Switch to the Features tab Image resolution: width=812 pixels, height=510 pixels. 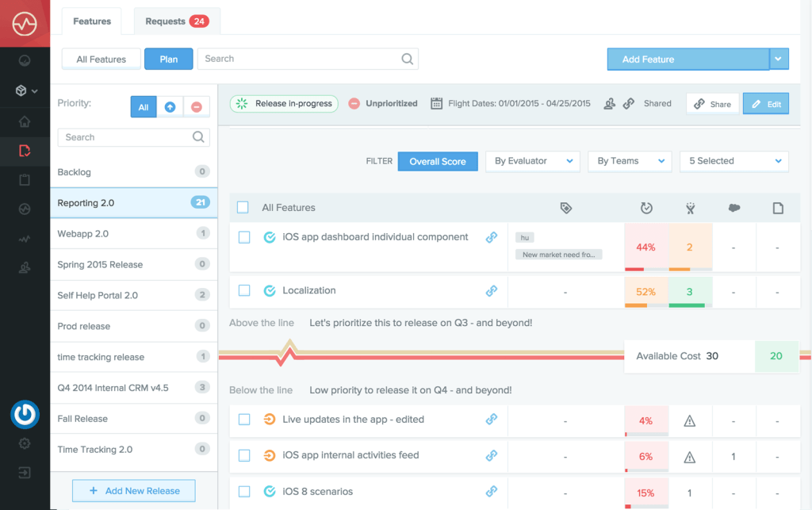tap(91, 21)
